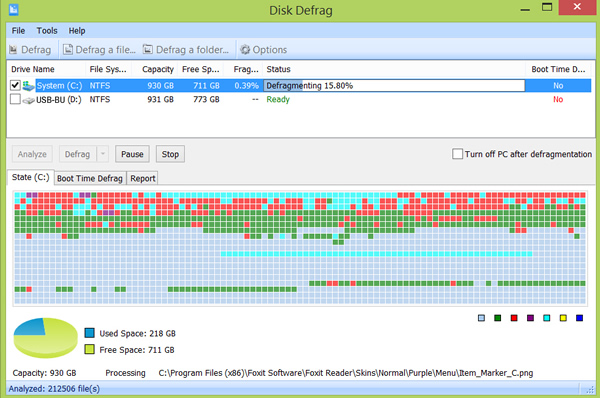Click the Used Space blue legend box
Image resolution: width=600 pixels, height=398 pixels.
[90, 333]
